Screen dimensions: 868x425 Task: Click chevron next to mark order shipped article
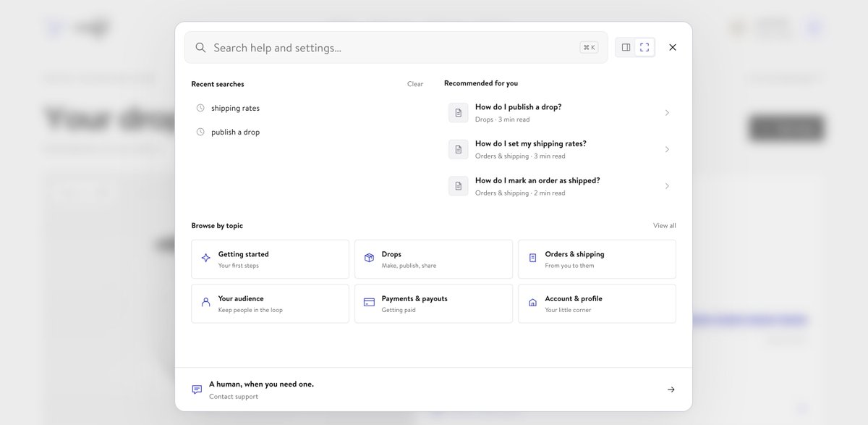(667, 186)
